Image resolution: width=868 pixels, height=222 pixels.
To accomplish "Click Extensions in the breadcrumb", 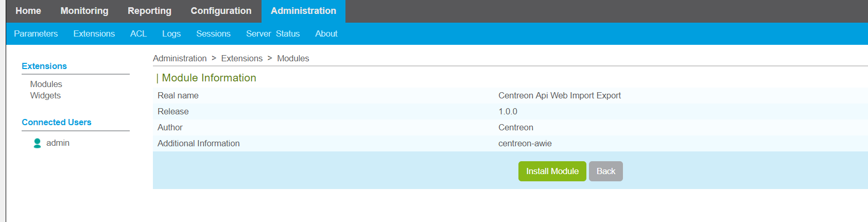I will (242, 58).
